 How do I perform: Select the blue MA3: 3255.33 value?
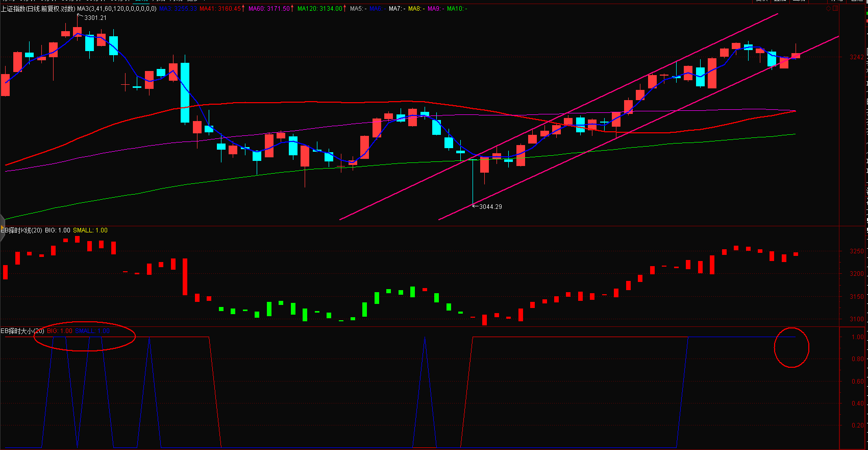click(x=178, y=9)
